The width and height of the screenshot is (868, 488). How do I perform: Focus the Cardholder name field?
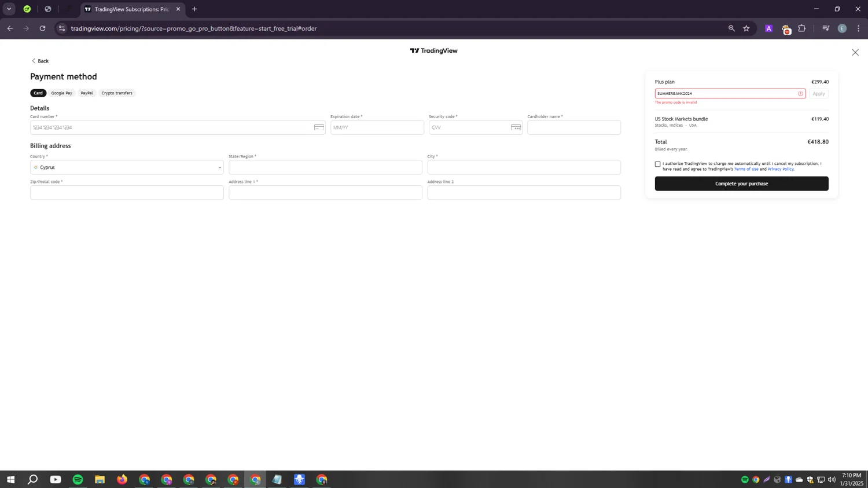click(x=574, y=127)
